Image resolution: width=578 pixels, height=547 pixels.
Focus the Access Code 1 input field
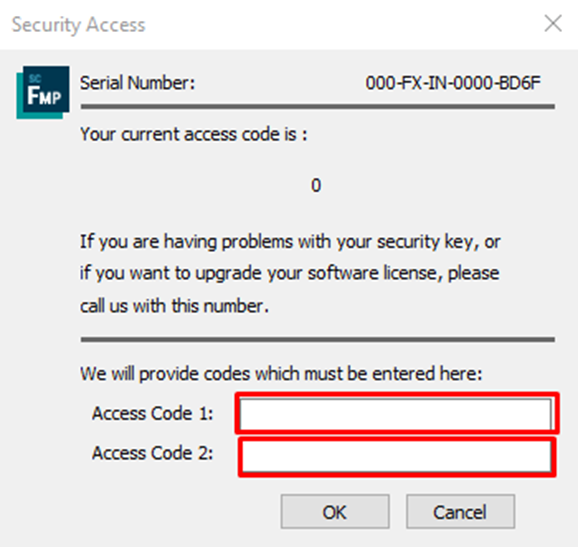(x=397, y=414)
